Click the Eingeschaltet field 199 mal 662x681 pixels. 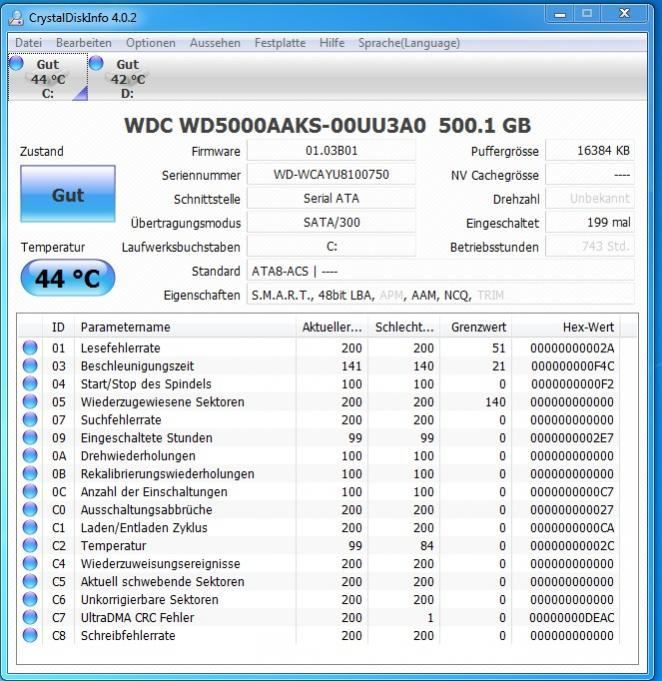click(x=590, y=222)
